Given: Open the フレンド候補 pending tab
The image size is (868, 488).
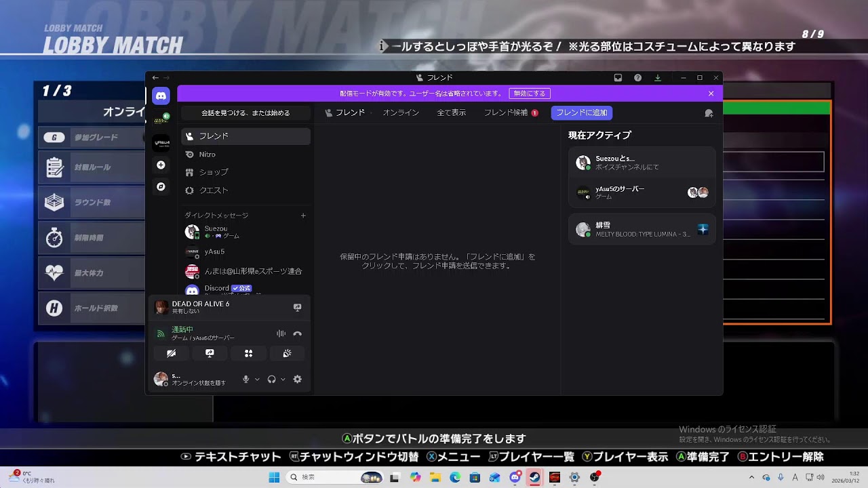Looking at the screenshot, I should (x=511, y=113).
